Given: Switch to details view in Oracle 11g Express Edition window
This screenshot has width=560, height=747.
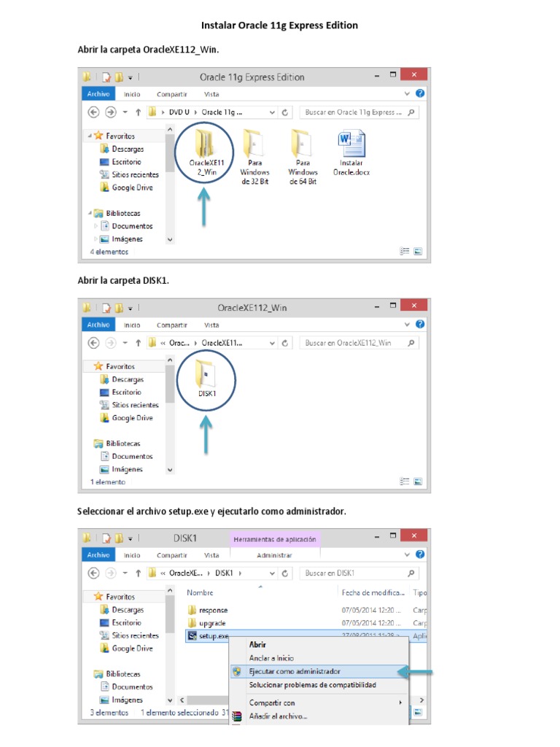Looking at the screenshot, I should pyautogui.click(x=405, y=251).
